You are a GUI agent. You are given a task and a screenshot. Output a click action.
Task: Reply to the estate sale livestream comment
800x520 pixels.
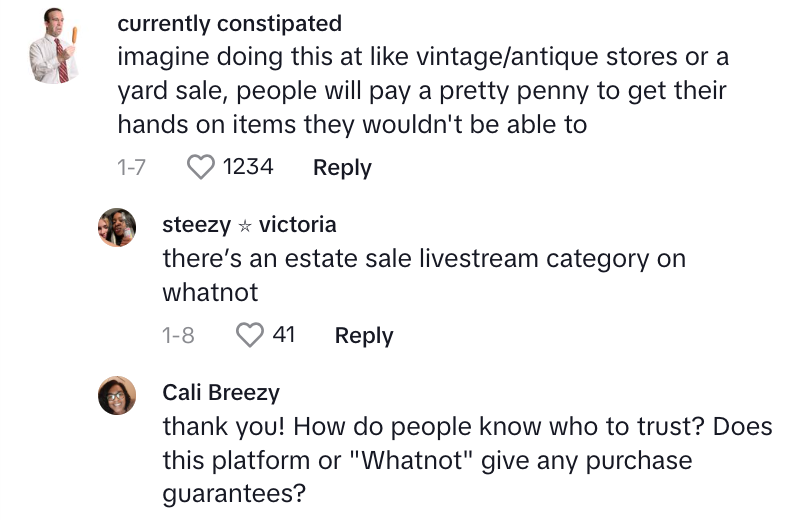pos(364,336)
